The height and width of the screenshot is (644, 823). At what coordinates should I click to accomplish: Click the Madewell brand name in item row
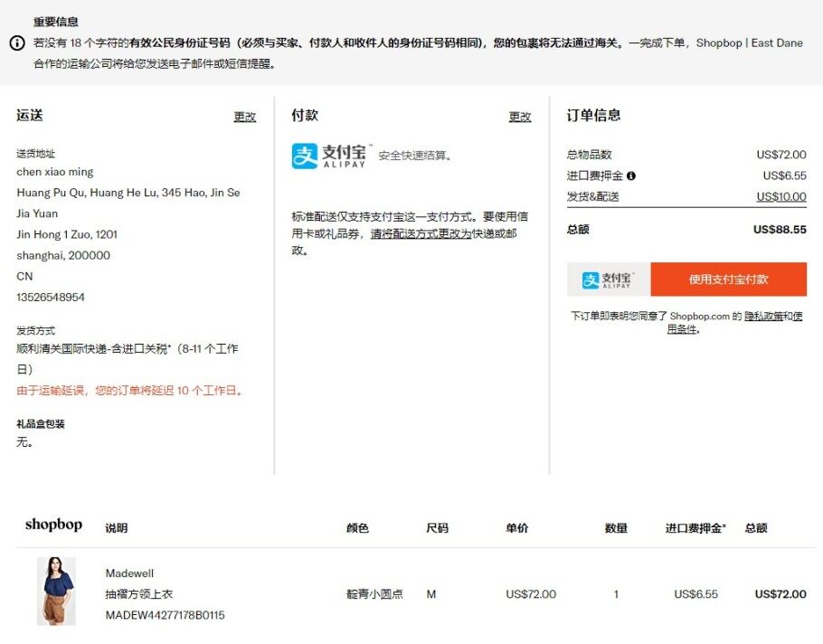point(129,573)
